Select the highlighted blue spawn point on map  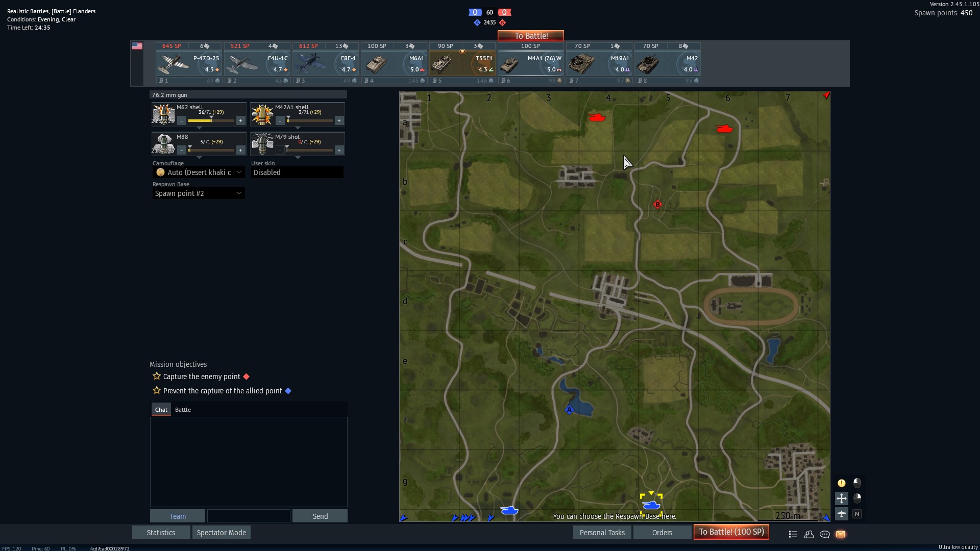pos(651,505)
